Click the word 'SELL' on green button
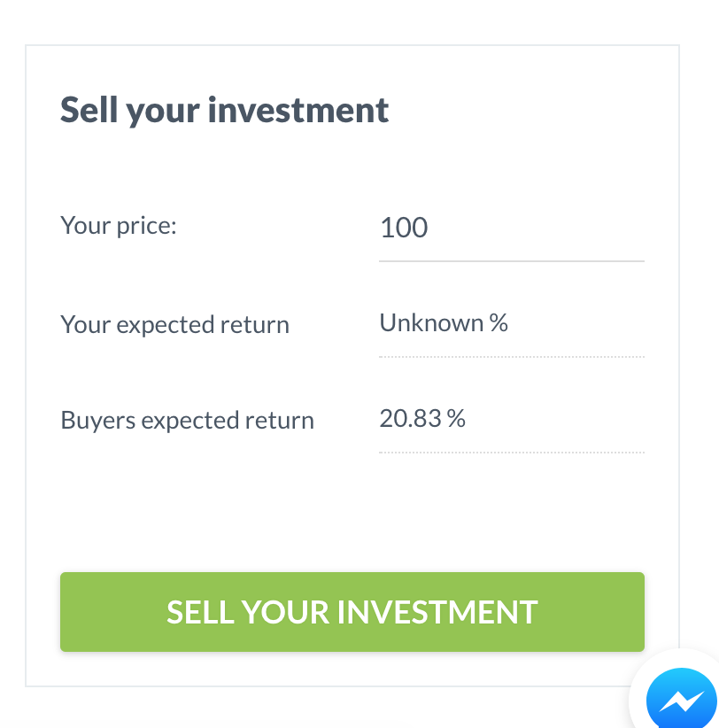719x728 pixels. [x=200, y=612]
